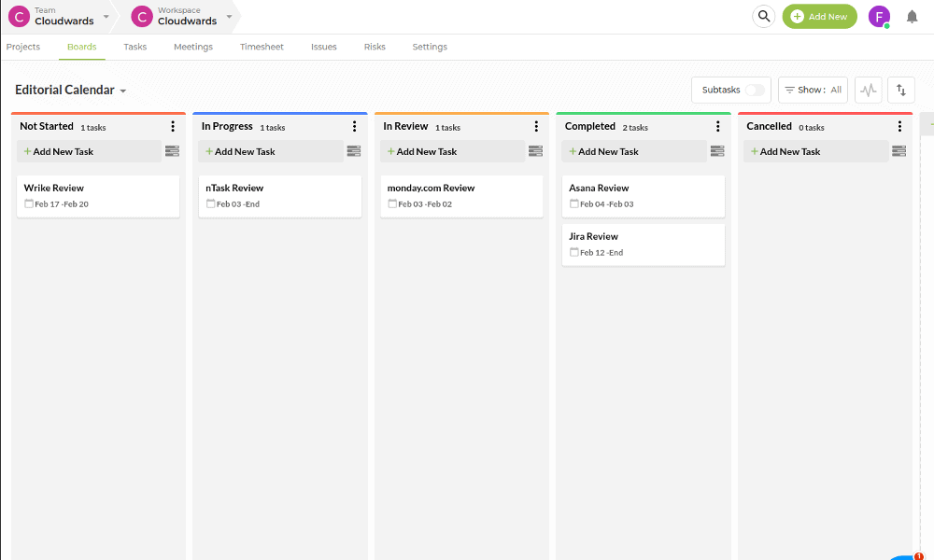The image size is (934, 560).
Task: Click the 2 tasks count label
Action: [x=635, y=127]
